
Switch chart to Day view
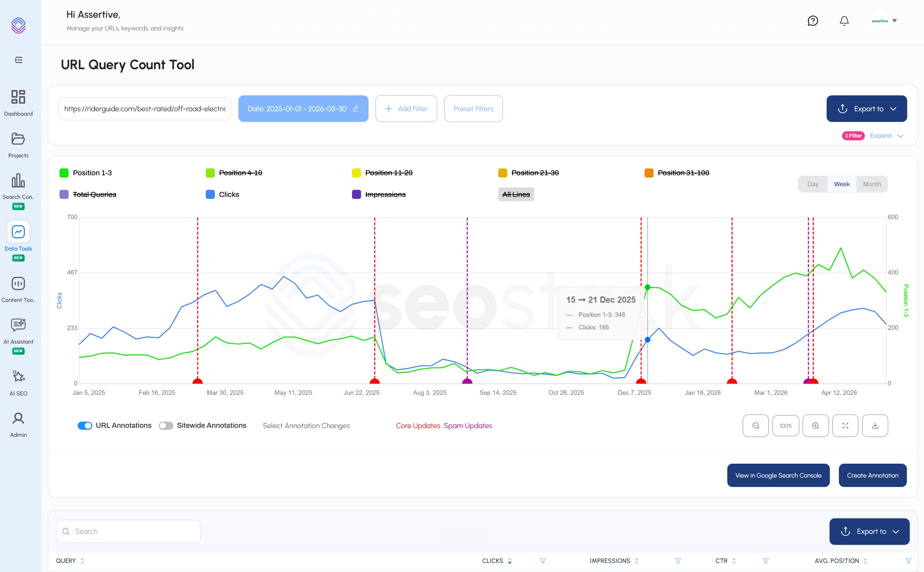point(813,184)
